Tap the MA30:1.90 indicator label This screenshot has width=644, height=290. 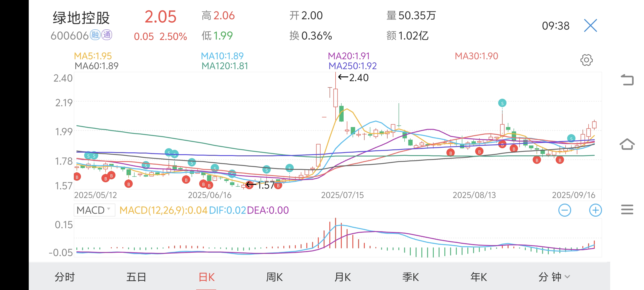[x=476, y=56]
